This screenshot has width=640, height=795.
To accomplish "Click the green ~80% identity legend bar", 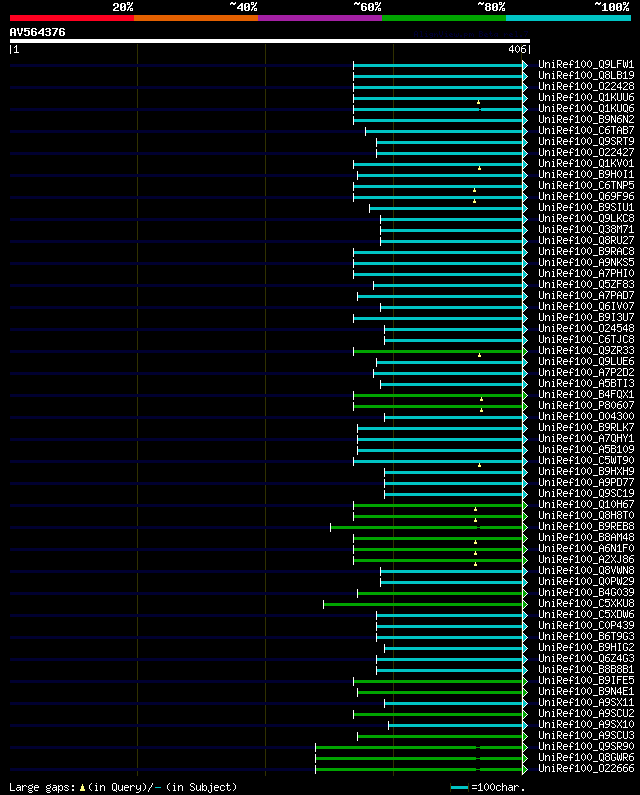I will point(444,18).
